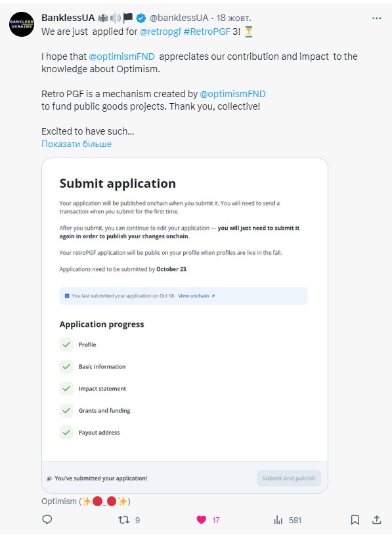Bookmark this tweet
This screenshot has width=392, height=537.
click(355, 520)
